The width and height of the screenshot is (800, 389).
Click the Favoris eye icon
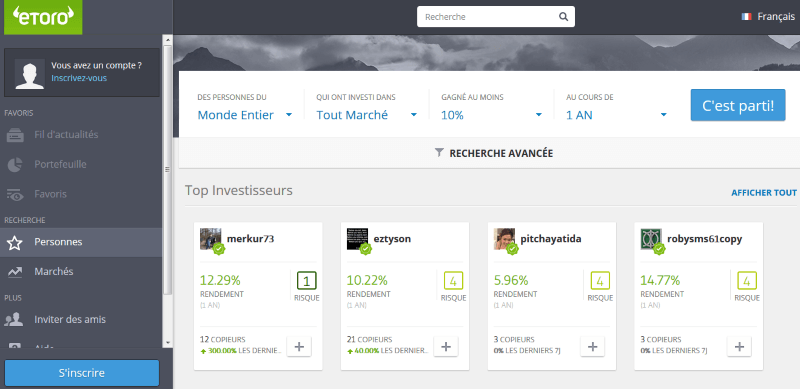coord(15,194)
